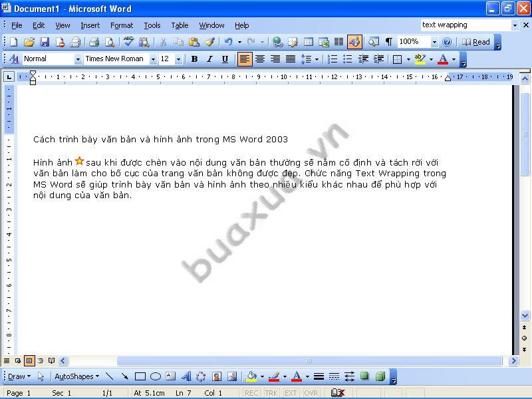Insert a Text Box
Image resolution: width=532 pixels, height=399 pixels.
pyautogui.click(x=171, y=376)
